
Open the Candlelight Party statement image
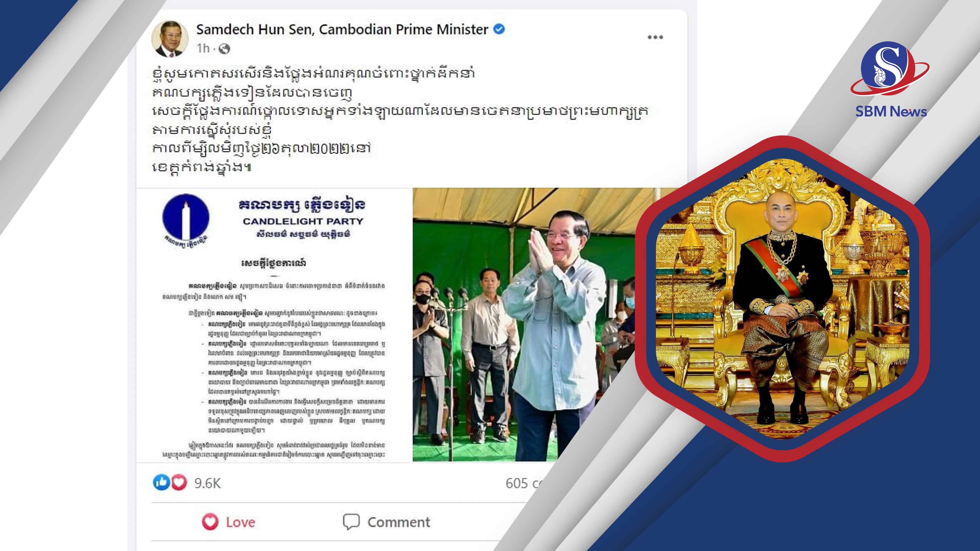[274, 325]
